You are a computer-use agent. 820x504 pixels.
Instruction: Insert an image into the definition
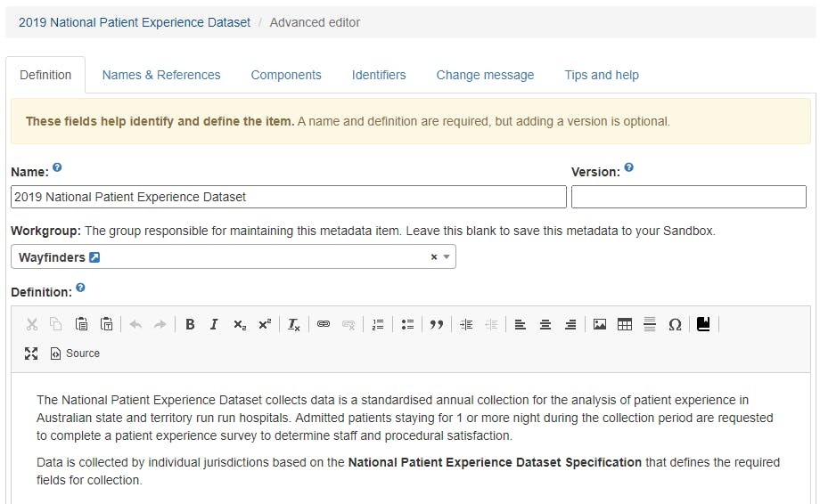click(600, 325)
